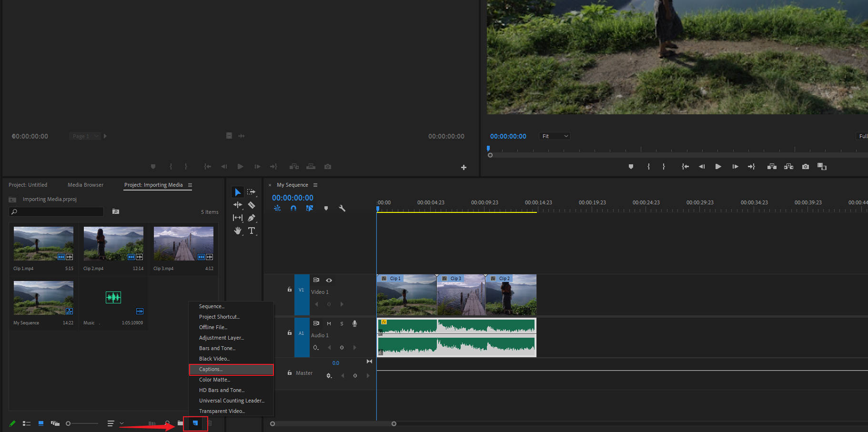Select the Slip tool
Screen dimensions: 868x432
click(237, 218)
